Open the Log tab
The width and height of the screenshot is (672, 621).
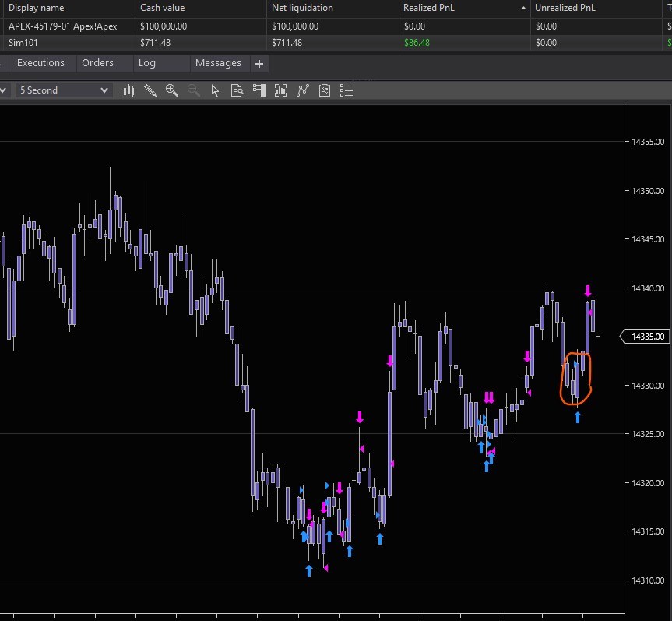click(147, 63)
